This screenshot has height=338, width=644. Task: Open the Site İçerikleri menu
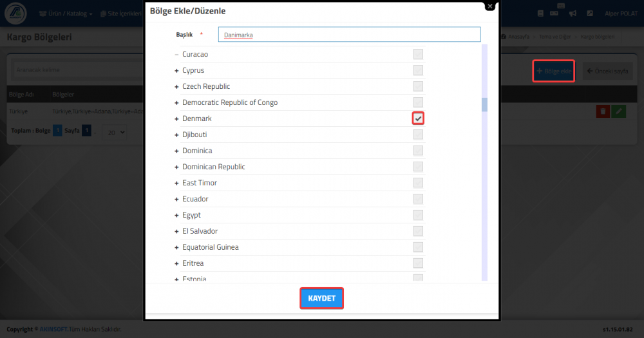click(x=121, y=14)
